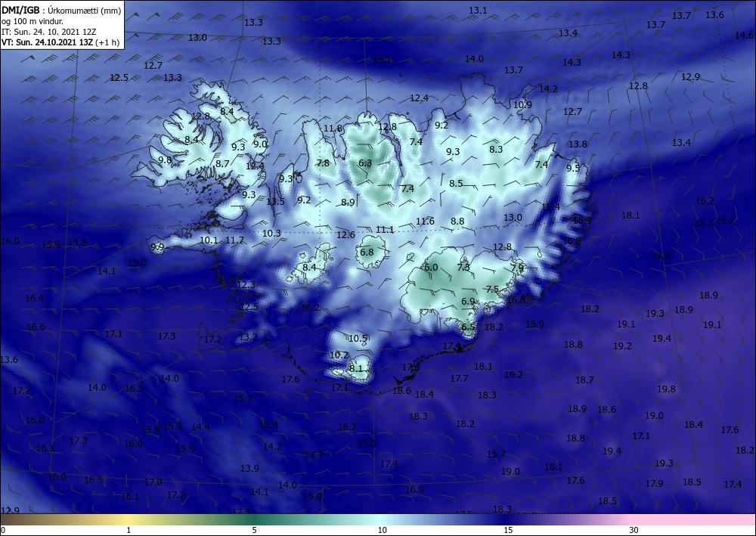
Task: Click the 15.8 value on the map
Action: click(78, 243)
